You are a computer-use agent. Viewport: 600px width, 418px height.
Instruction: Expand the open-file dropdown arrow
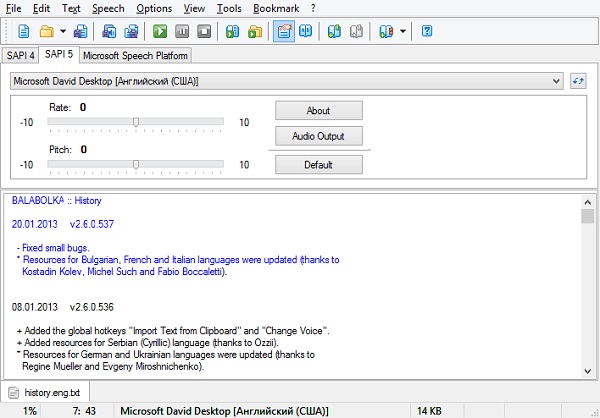63,31
